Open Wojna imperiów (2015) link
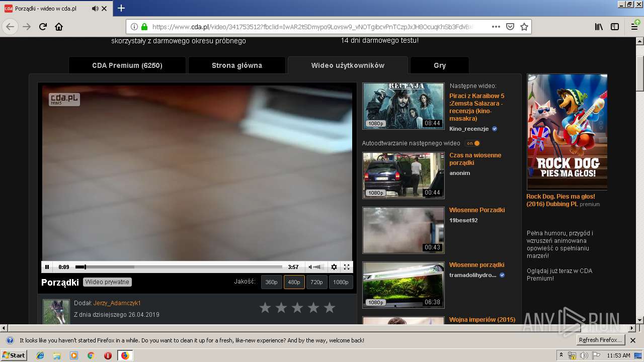 coord(482,320)
